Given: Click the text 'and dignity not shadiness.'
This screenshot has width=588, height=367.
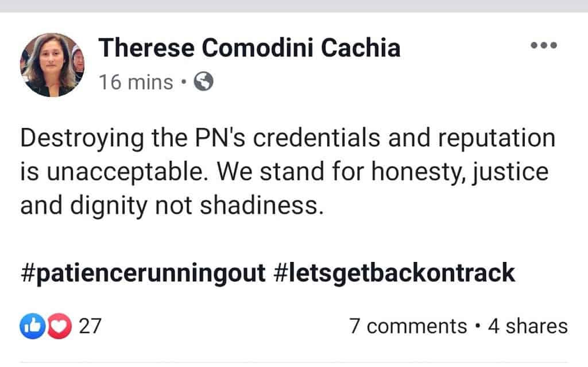Looking at the screenshot, I should pos(169,204).
